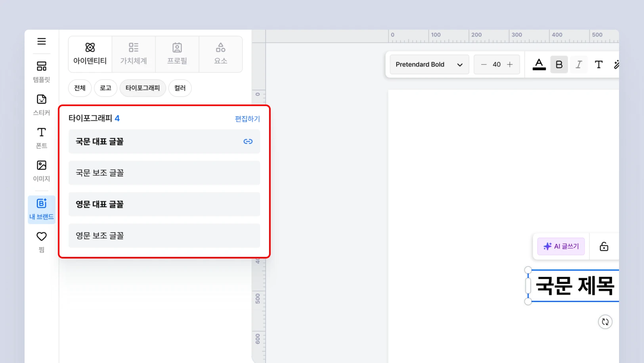Select the 전체 filter chip
644x363 pixels.
80,88
